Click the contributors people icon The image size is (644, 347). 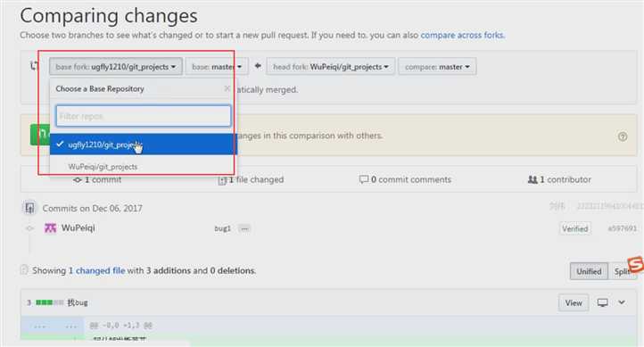point(533,179)
